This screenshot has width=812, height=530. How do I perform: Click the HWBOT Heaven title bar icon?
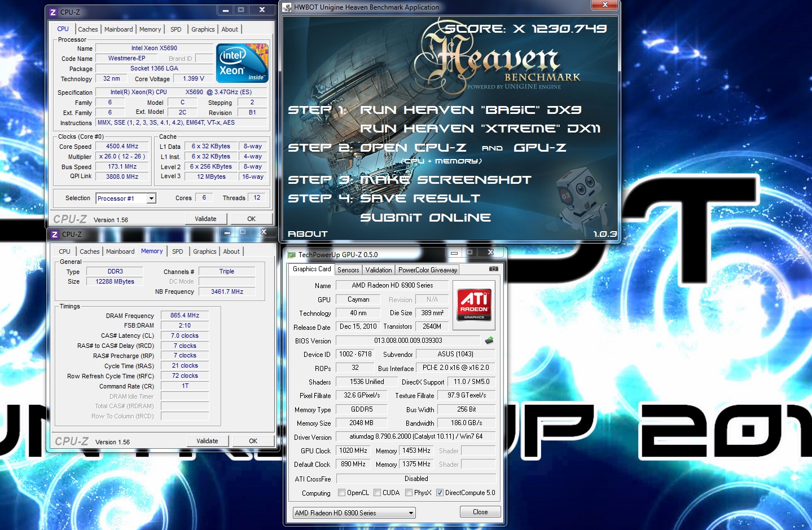coord(287,7)
